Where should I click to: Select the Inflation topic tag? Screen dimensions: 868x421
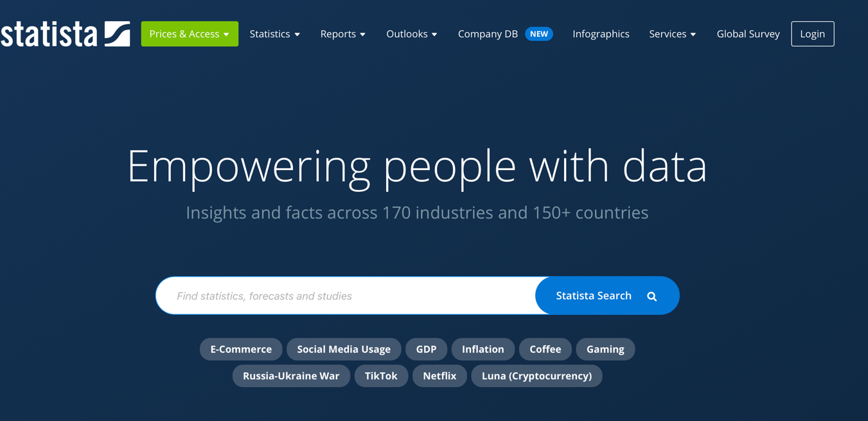(483, 349)
